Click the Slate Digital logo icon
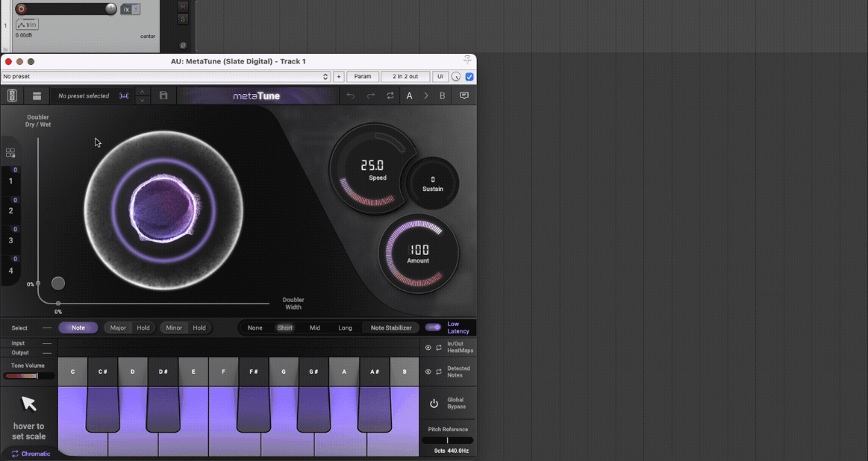This screenshot has height=461, width=868. pos(12,95)
